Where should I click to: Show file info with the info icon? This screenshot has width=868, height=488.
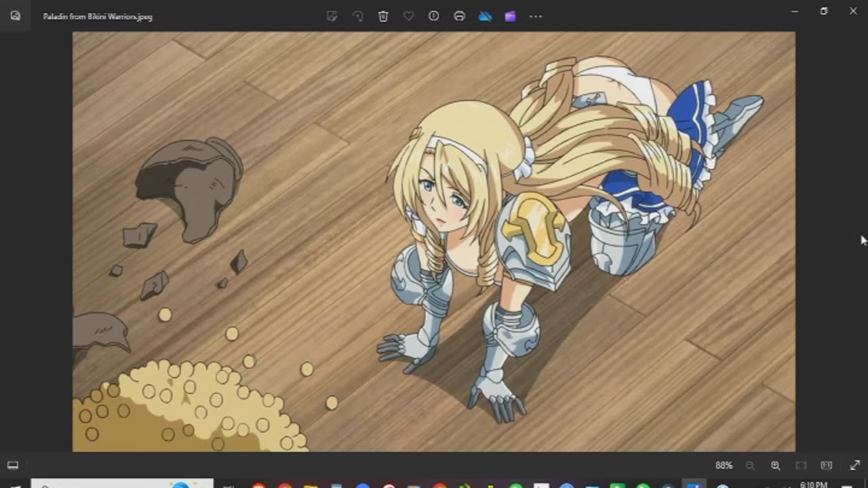click(434, 16)
